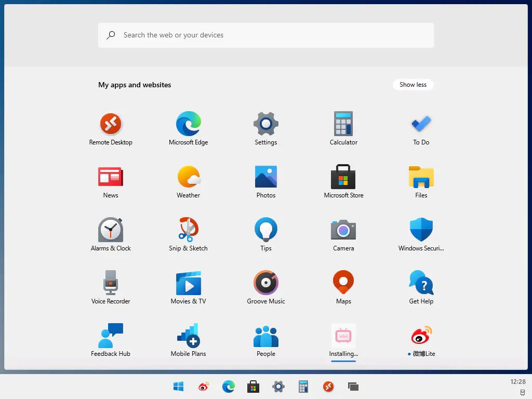532x399 pixels.
Task: Open Calculator from the taskbar
Action: 303,387
